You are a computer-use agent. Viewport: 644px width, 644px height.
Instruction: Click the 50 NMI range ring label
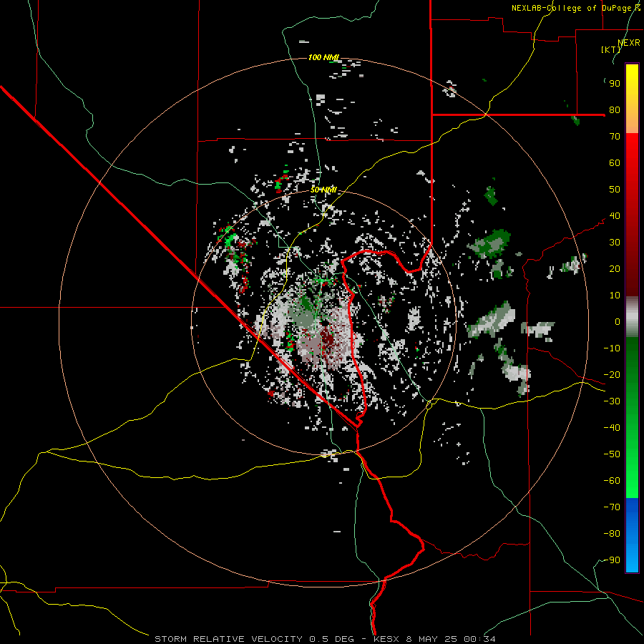[x=323, y=190]
